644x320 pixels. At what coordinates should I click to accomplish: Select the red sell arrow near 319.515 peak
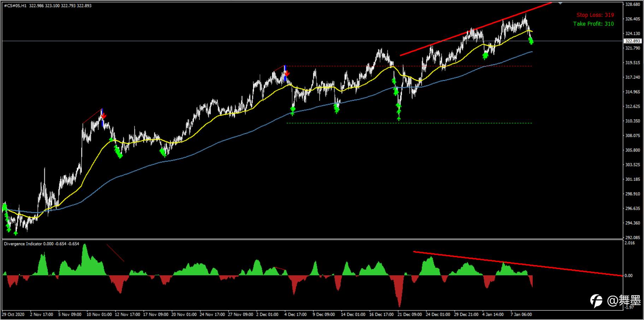[287, 73]
